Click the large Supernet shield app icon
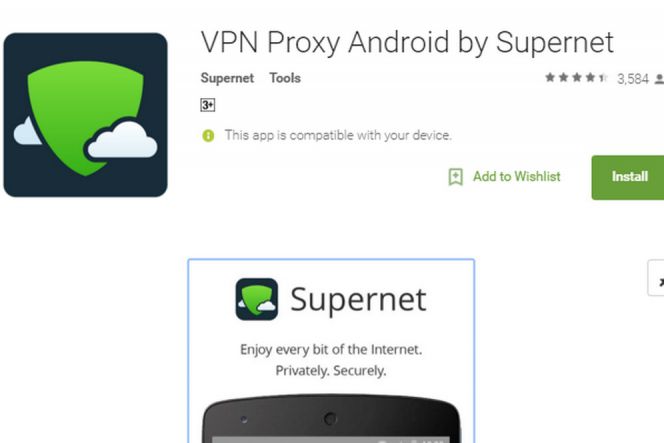The height and width of the screenshot is (443, 664). [86, 115]
